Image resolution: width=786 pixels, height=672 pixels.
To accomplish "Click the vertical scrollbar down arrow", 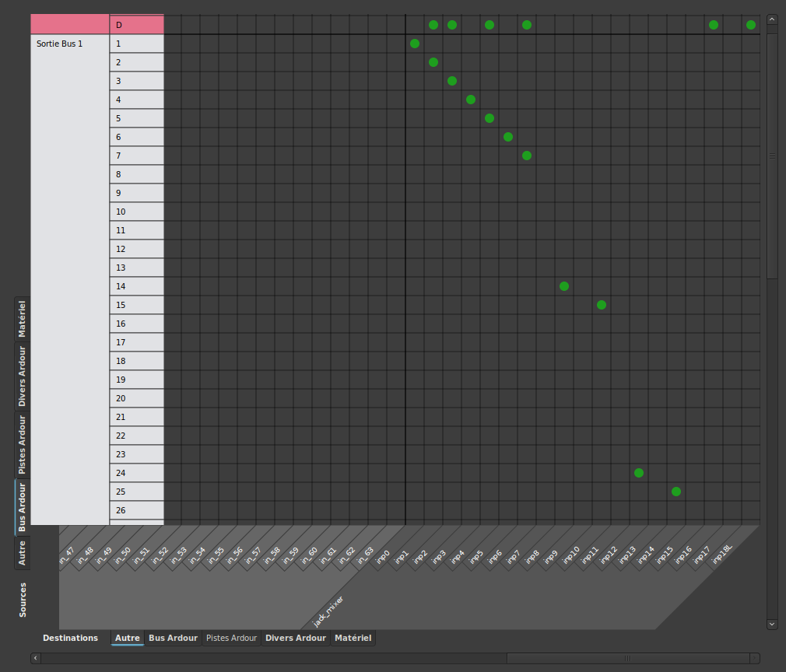I will tap(772, 625).
